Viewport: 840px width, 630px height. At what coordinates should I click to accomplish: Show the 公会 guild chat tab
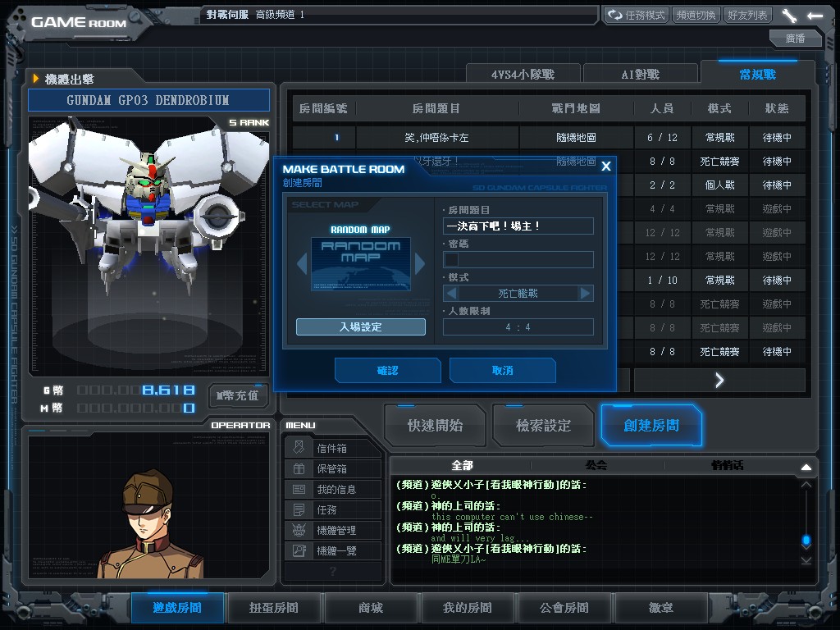(596, 465)
